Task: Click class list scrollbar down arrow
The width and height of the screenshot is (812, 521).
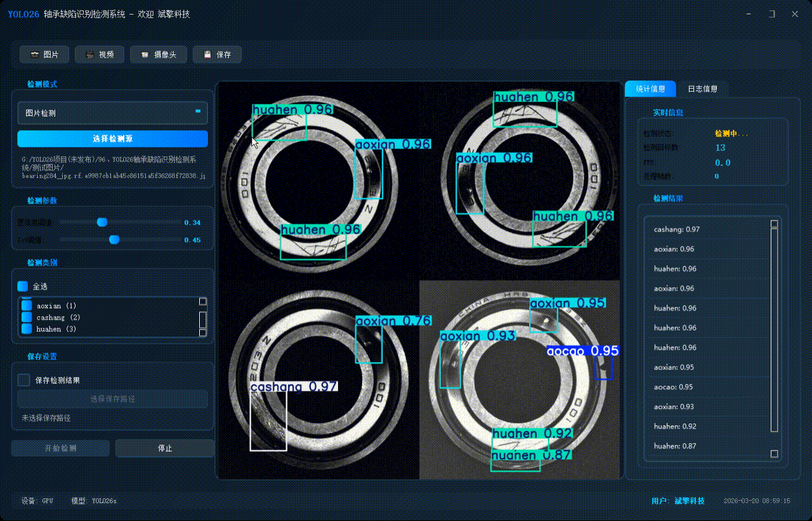Action: click(x=203, y=333)
